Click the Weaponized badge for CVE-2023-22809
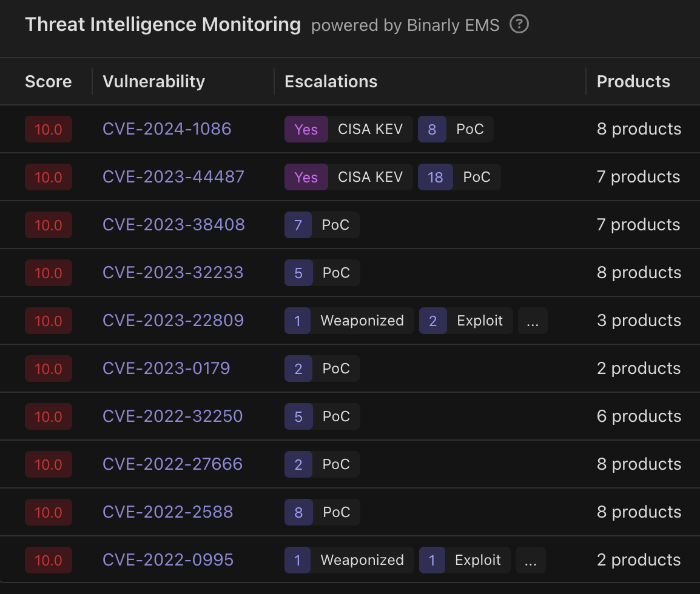The height and width of the screenshot is (594, 700). click(x=349, y=321)
